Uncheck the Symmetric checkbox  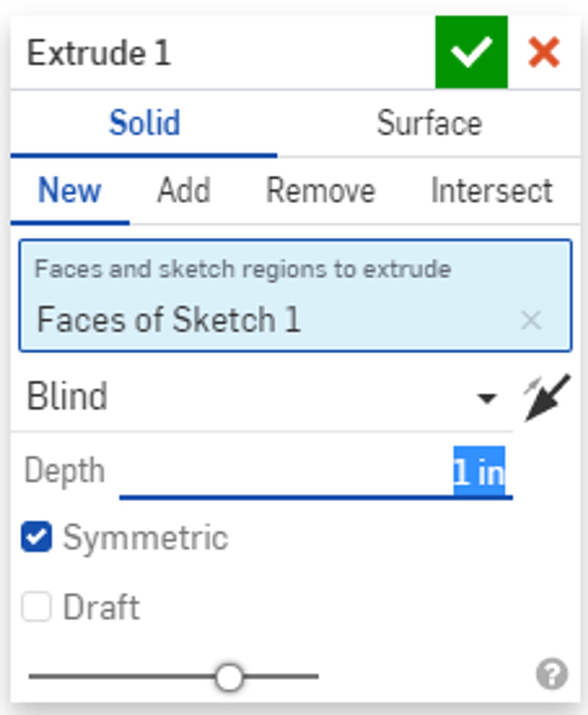click(x=36, y=537)
